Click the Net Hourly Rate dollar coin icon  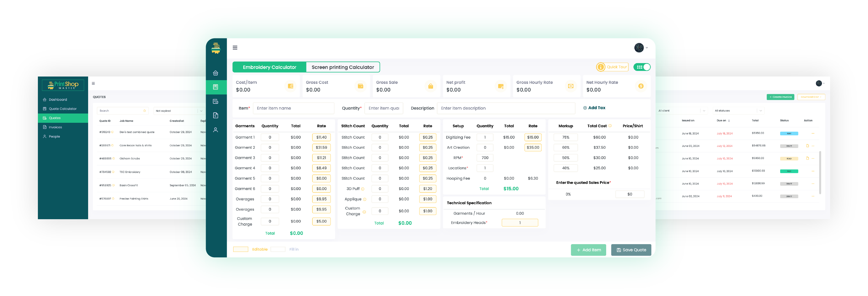(x=641, y=86)
